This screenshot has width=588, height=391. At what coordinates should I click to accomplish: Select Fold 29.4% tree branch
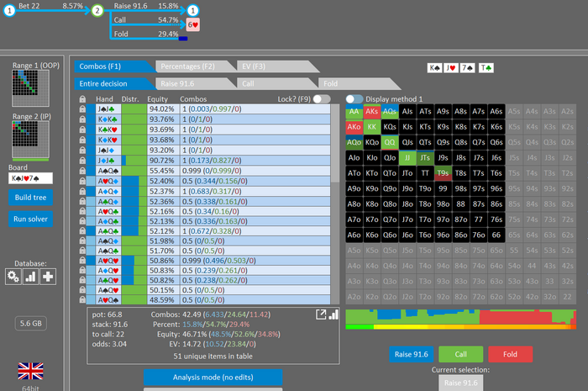tap(146, 34)
